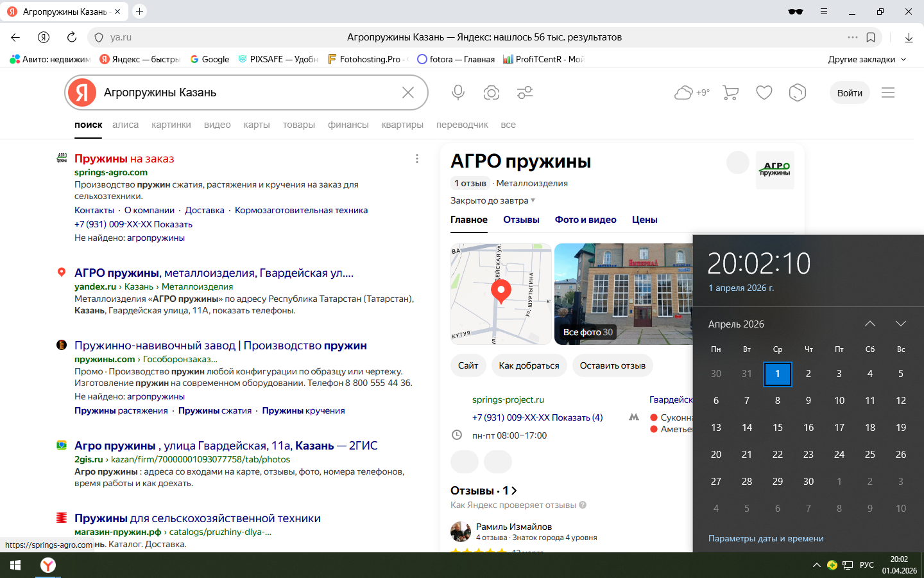Image resolution: width=924 pixels, height=578 pixels.
Task: Open image search camera icon
Action: pos(492,92)
